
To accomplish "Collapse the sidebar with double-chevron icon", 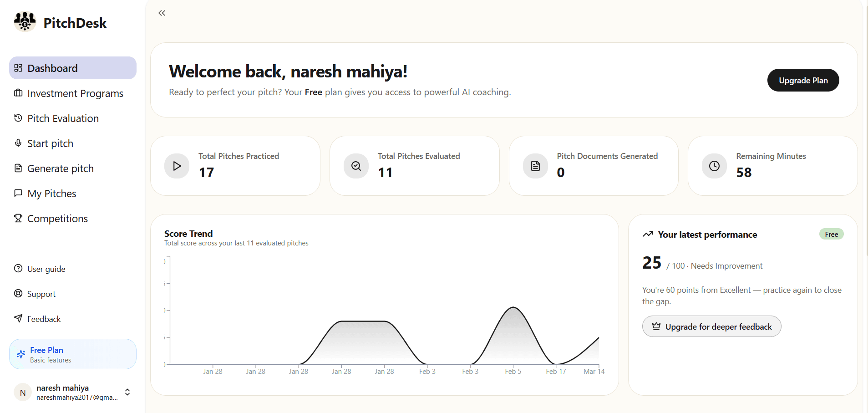I will coord(162,13).
